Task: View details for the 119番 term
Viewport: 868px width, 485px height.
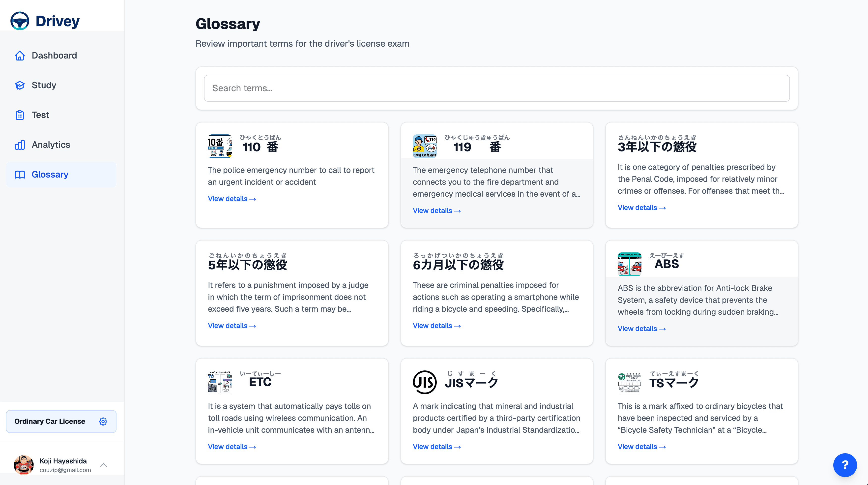Action: pyautogui.click(x=437, y=211)
